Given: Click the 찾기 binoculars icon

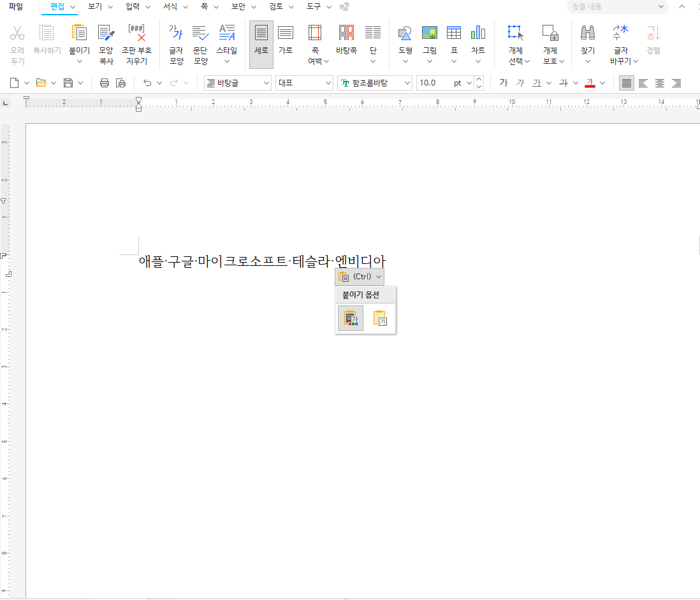Looking at the screenshot, I should click(588, 33).
